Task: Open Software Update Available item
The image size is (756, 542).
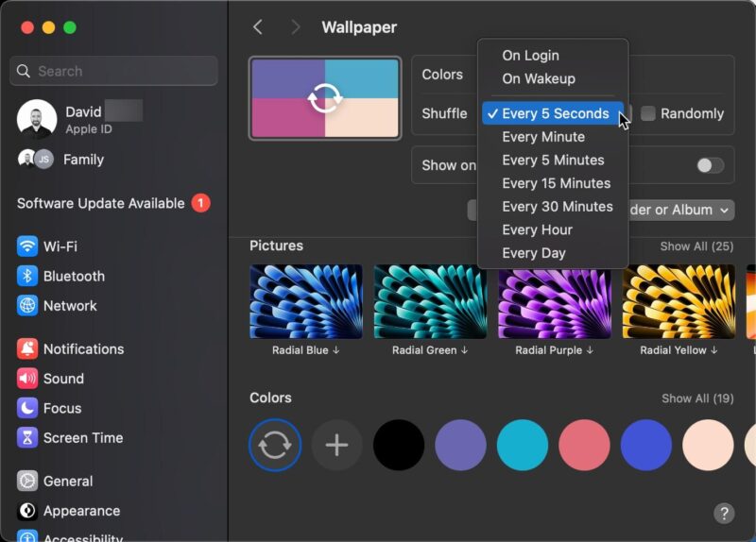Action: point(112,203)
